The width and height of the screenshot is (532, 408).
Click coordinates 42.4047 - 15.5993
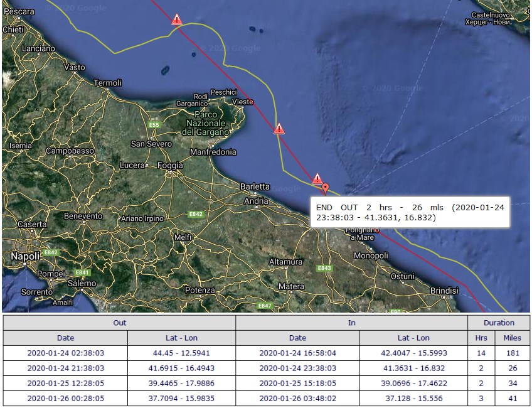pos(413,353)
